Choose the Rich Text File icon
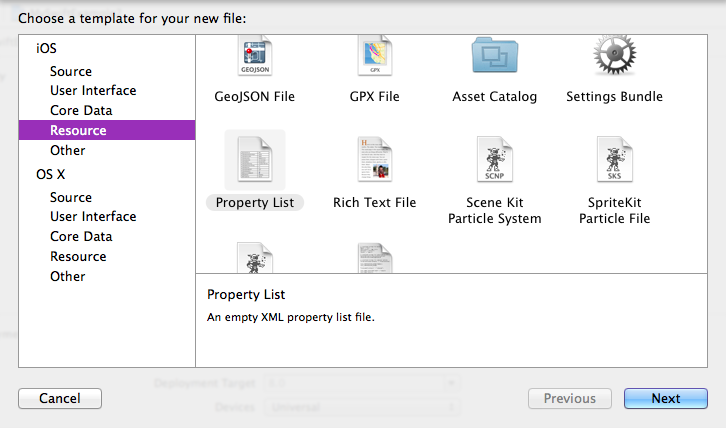The width and height of the screenshot is (726, 428). pos(374,160)
